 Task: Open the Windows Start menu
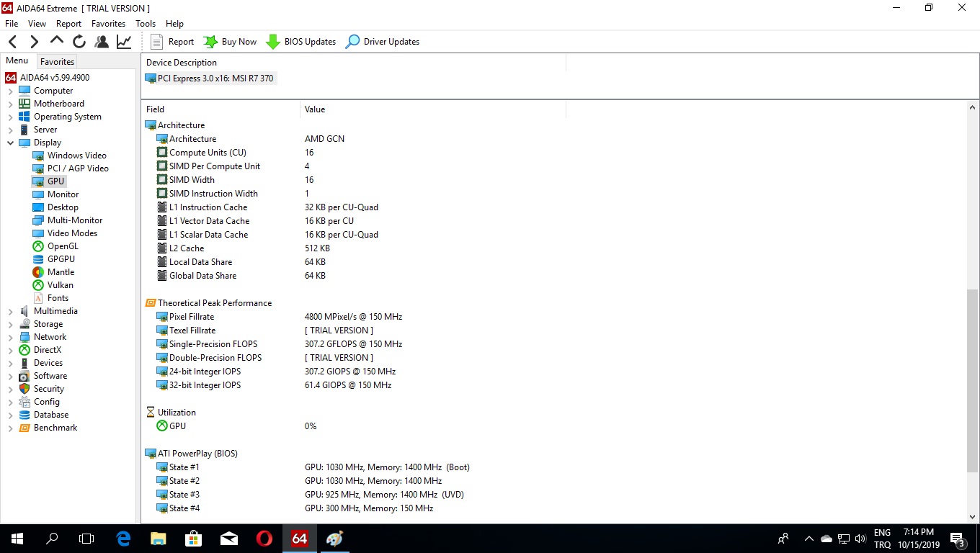click(x=17, y=539)
